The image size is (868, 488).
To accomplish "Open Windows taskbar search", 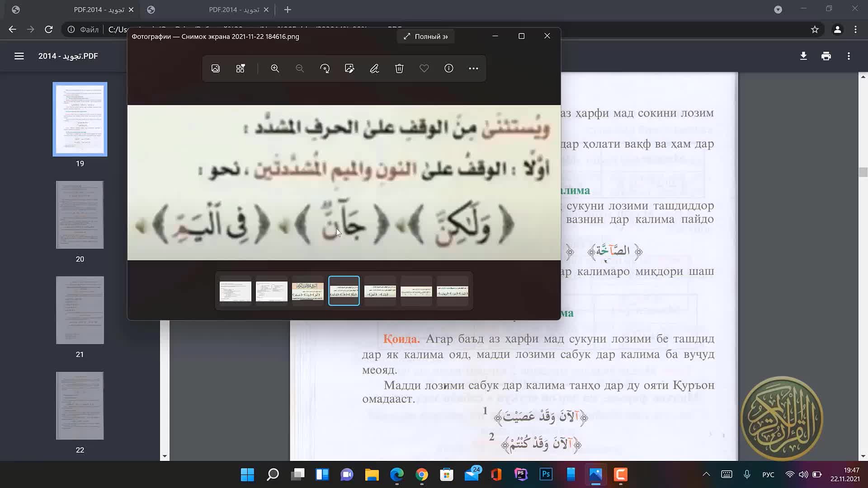I will [273, 474].
